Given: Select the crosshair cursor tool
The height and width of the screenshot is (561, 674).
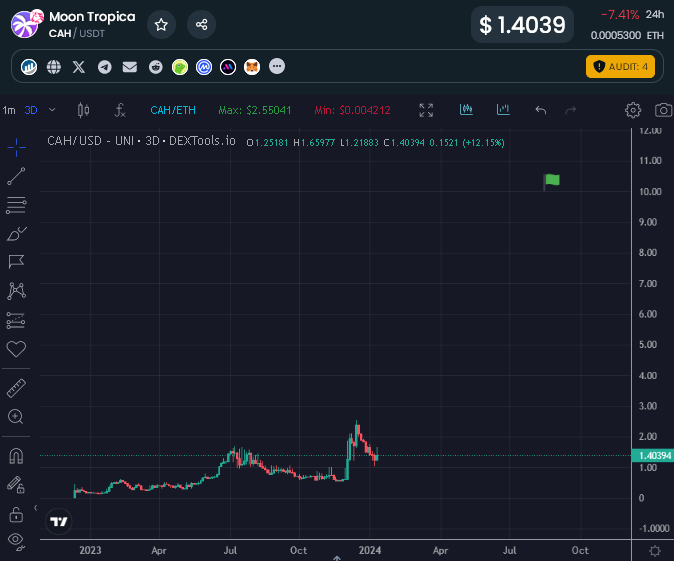Looking at the screenshot, I should [16, 147].
